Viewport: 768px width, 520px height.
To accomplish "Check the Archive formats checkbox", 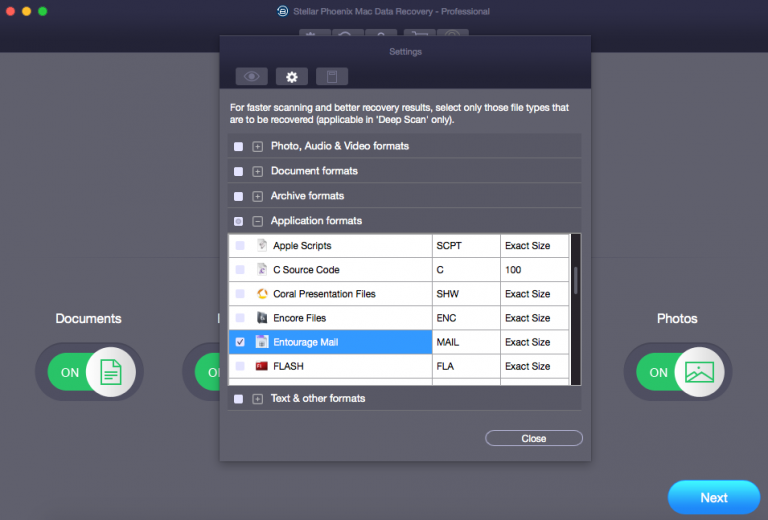I will tap(239, 196).
